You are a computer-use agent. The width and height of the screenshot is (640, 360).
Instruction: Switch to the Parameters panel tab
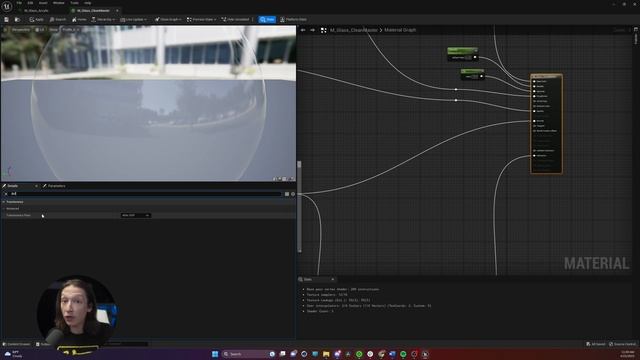point(54,186)
